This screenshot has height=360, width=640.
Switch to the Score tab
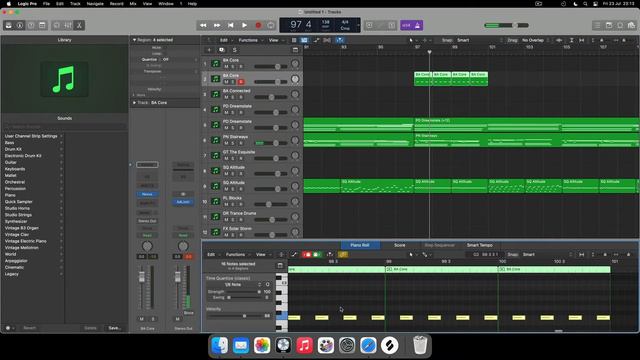point(400,245)
